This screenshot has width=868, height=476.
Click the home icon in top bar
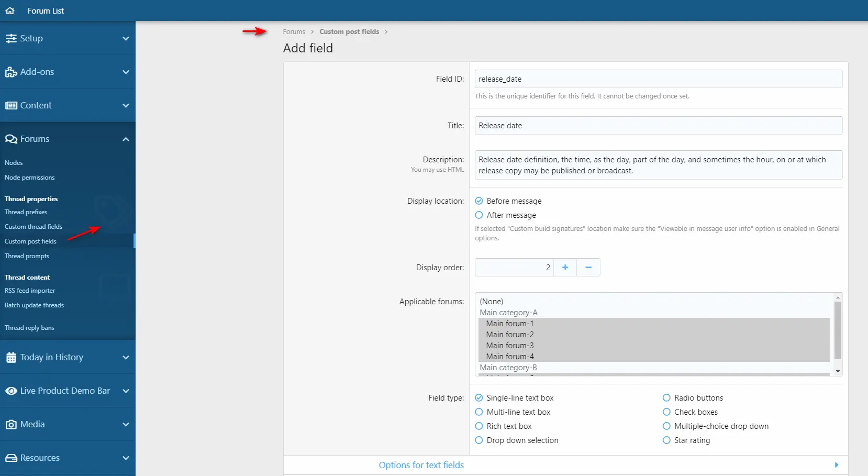point(10,10)
